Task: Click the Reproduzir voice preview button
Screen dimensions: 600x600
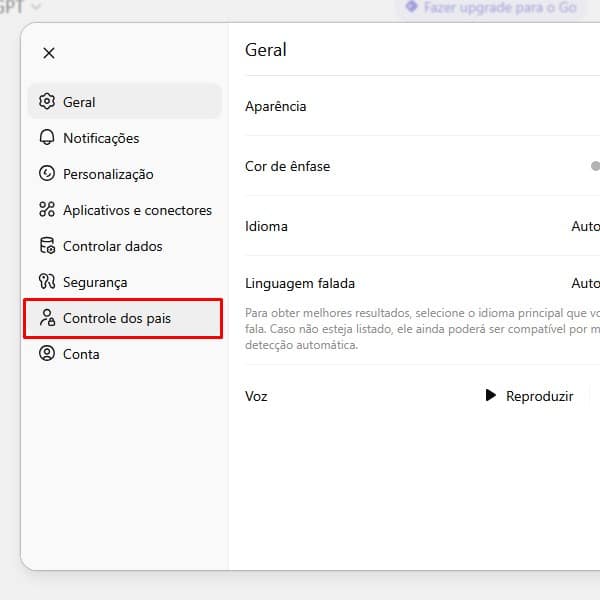Action: [530, 396]
